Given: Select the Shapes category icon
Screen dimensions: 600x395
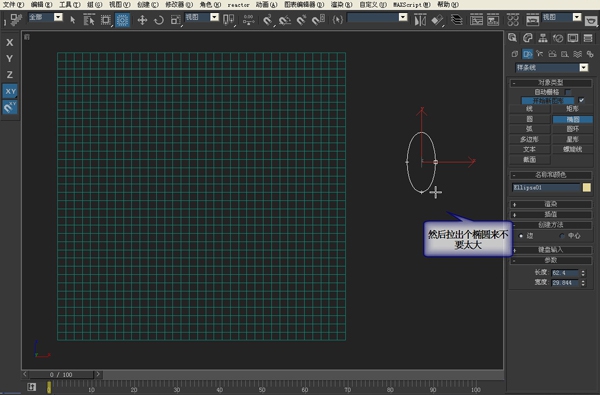Looking at the screenshot, I should pyautogui.click(x=527, y=54).
